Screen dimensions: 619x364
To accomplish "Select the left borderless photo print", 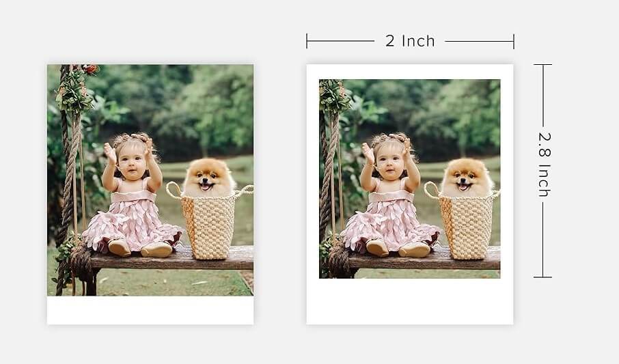I will tap(150, 194).
